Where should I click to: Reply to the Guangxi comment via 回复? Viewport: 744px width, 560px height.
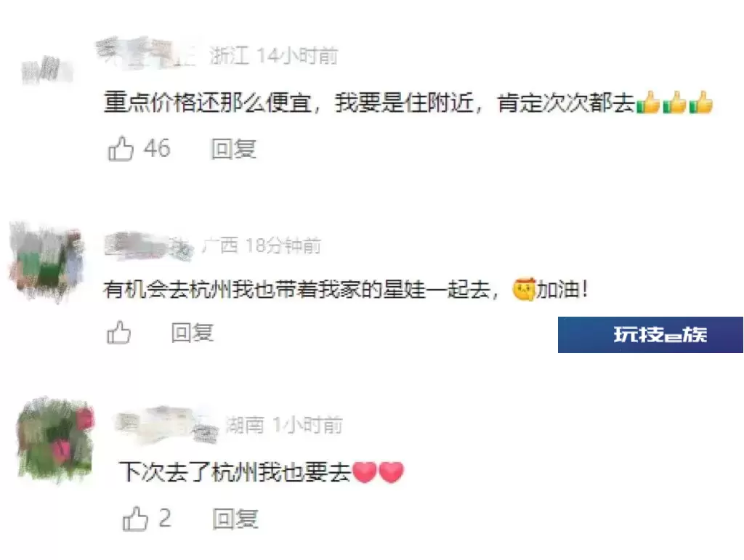(192, 333)
